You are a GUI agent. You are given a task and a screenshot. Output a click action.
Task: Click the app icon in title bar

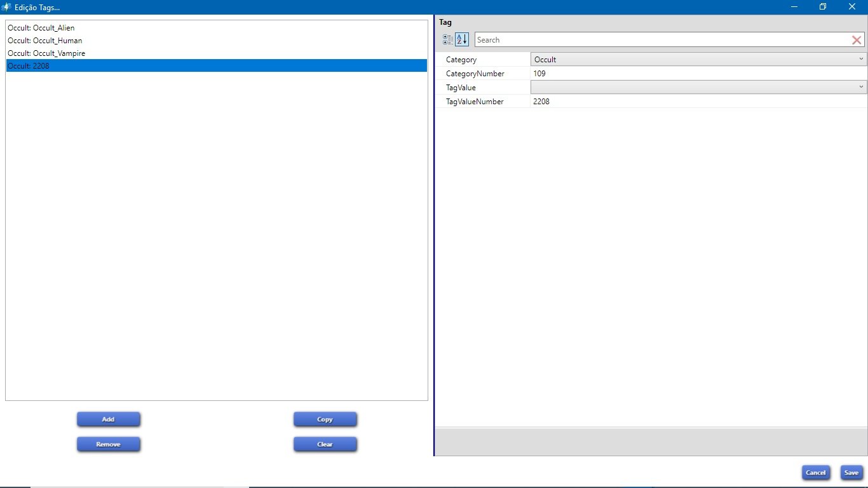[x=6, y=7]
